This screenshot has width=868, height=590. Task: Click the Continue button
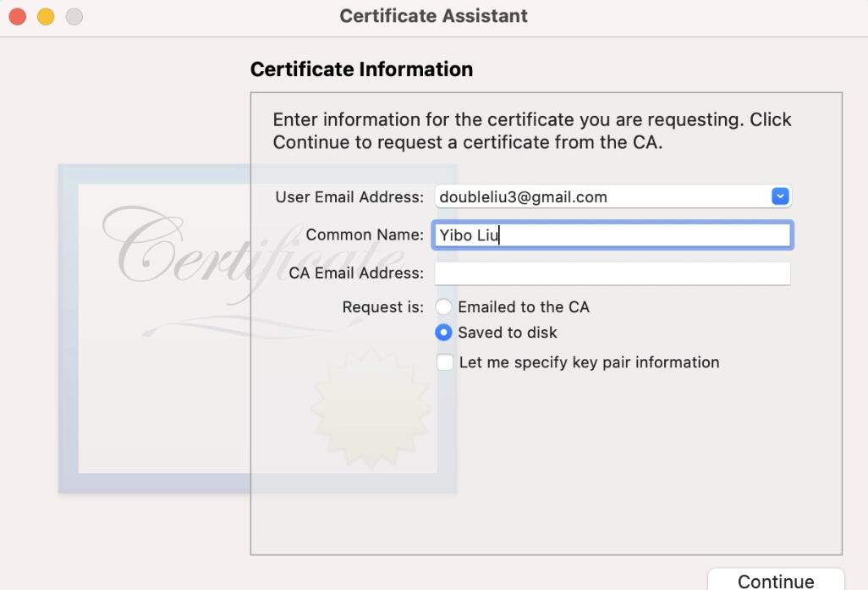click(776, 580)
